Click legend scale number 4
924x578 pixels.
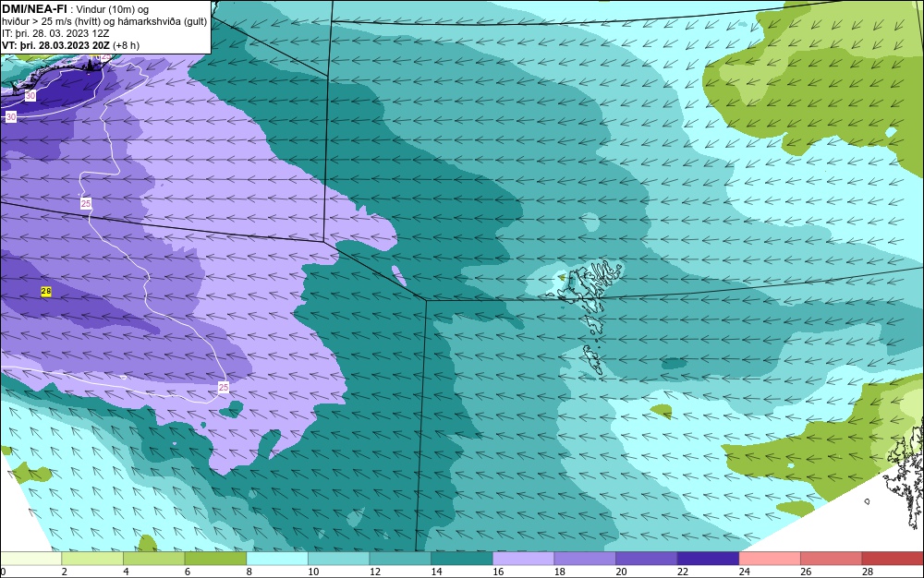(126, 572)
